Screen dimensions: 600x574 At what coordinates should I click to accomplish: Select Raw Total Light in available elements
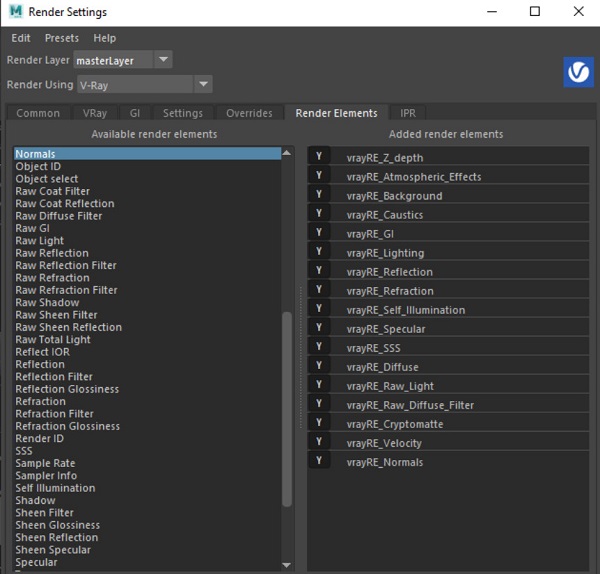(x=52, y=340)
